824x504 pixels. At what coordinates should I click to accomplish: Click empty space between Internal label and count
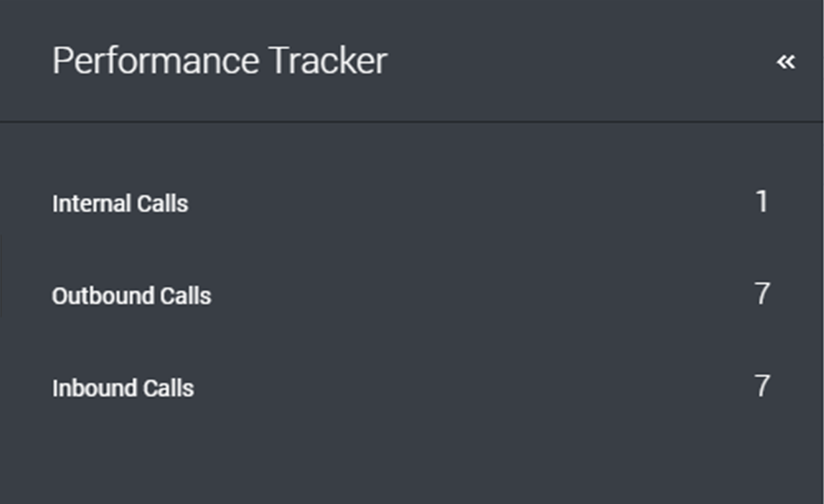click(464, 203)
